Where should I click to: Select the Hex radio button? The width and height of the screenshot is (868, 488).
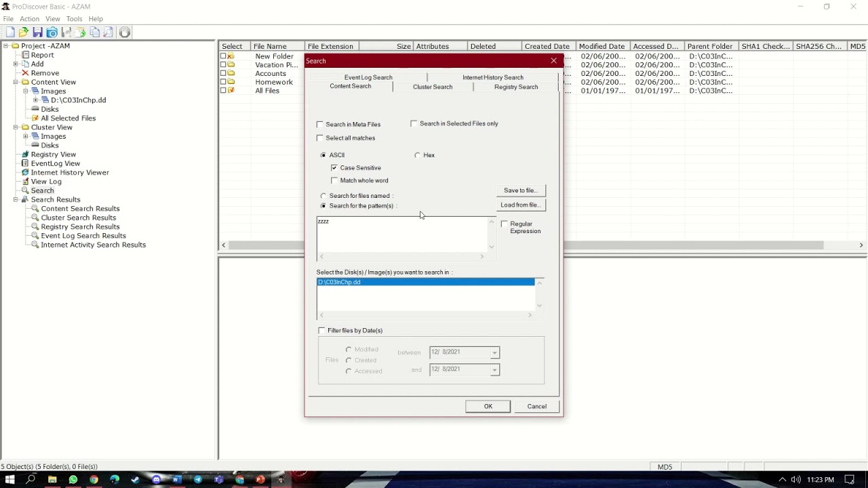[x=417, y=155]
